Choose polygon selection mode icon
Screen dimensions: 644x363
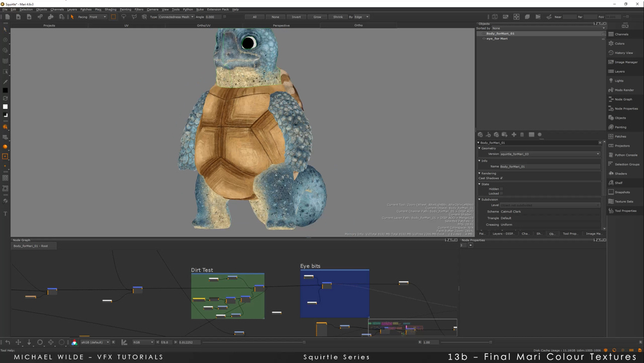134,17
